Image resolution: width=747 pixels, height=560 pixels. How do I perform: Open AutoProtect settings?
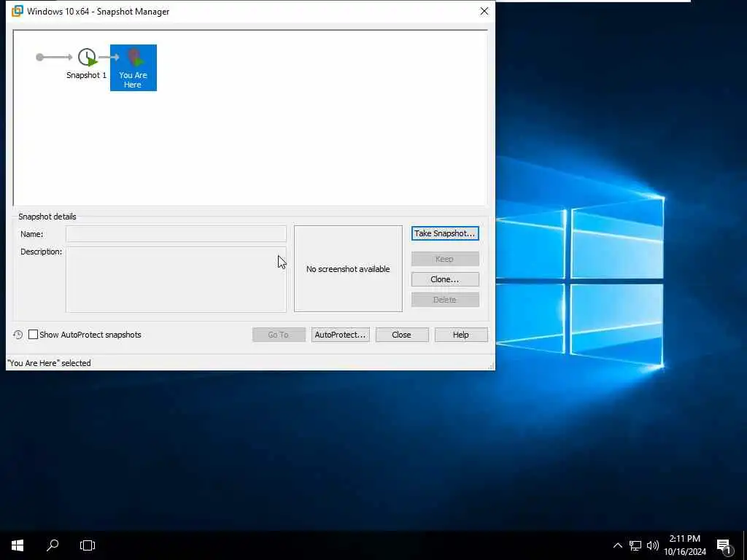340,335
